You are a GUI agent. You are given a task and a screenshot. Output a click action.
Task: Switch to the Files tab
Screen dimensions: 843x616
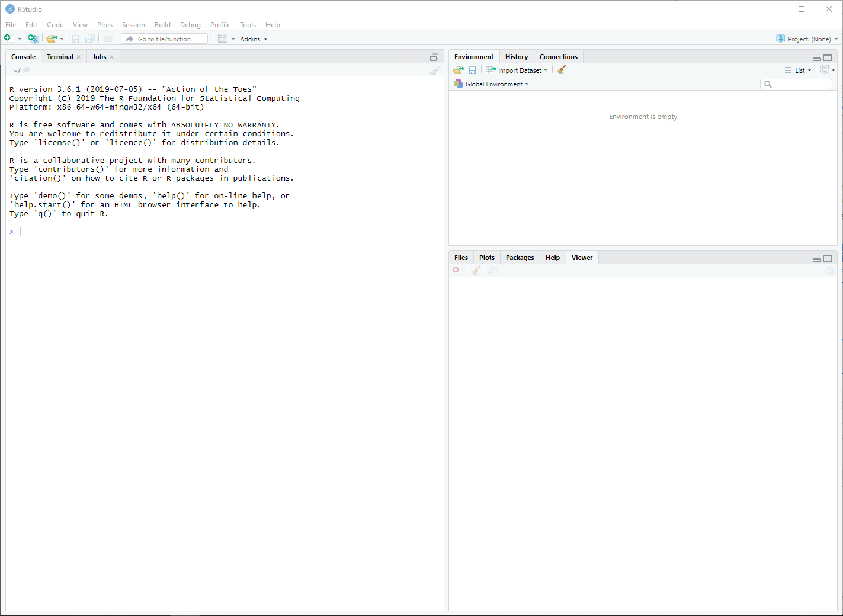pos(461,258)
